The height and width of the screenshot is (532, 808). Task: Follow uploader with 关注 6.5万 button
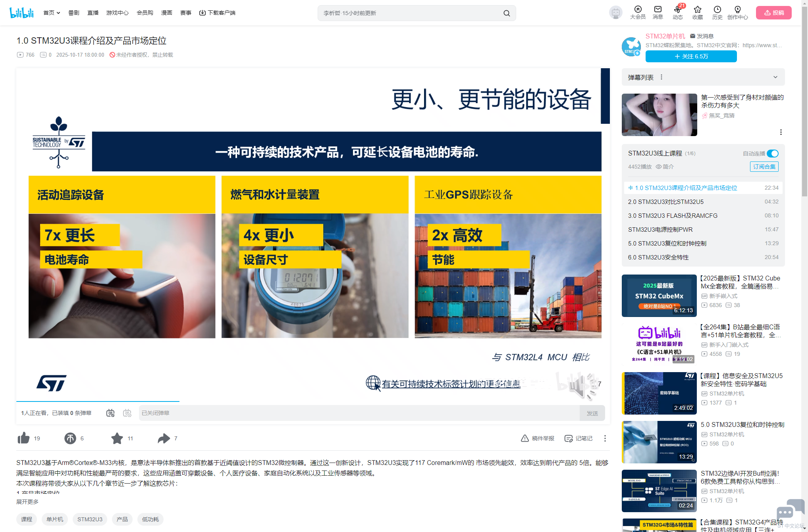[691, 56]
